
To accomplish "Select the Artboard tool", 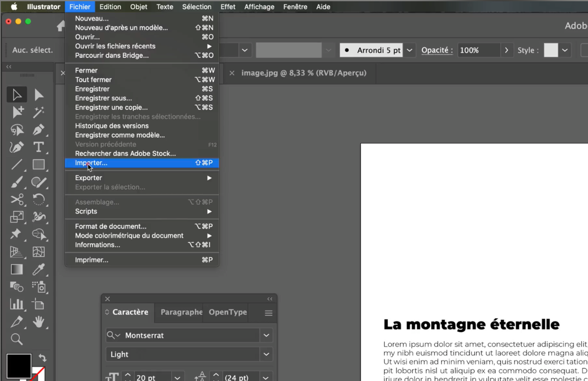I will pyautogui.click(x=39, y=304).
